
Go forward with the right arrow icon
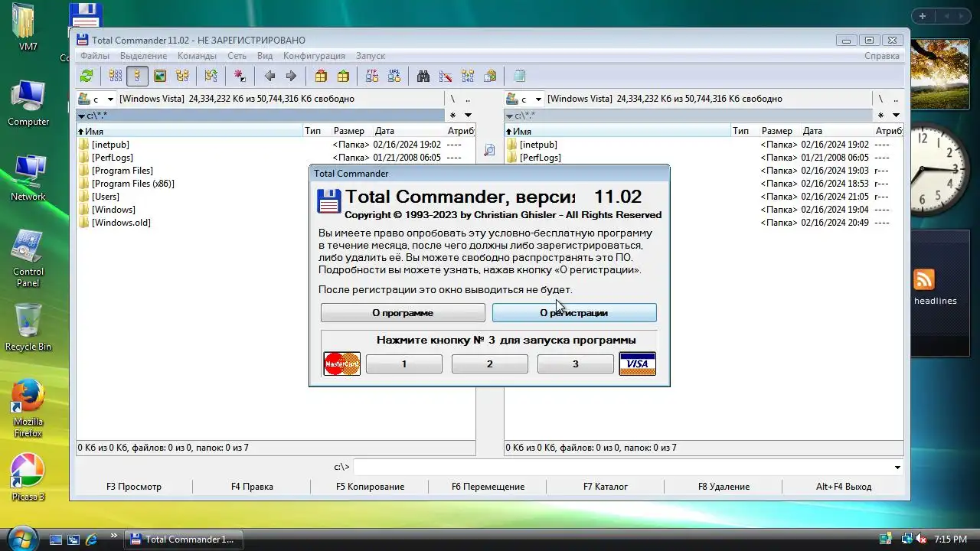(291, 76)
